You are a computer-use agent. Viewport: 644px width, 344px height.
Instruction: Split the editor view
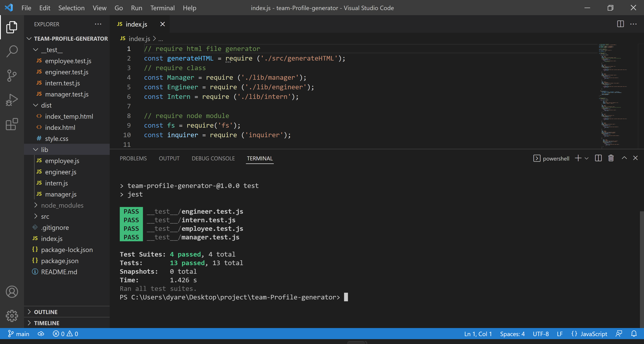click(x=621, y=24)
